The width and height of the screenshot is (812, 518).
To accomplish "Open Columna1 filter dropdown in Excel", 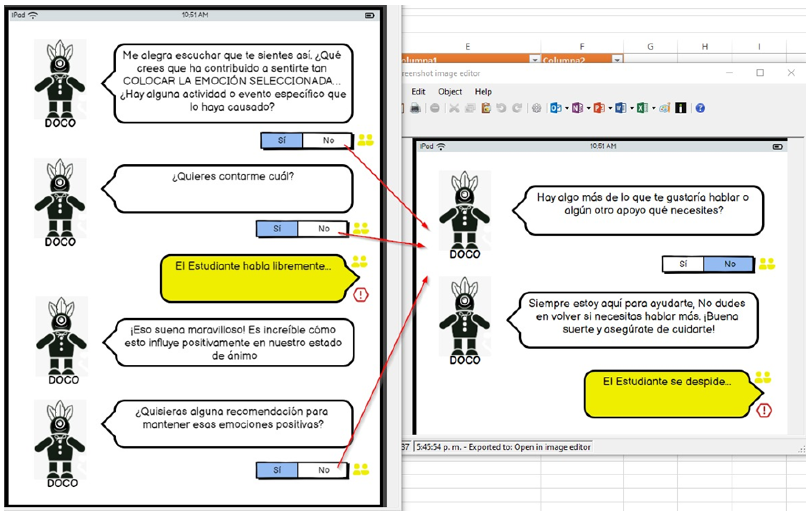I will (x=535, y=60).
